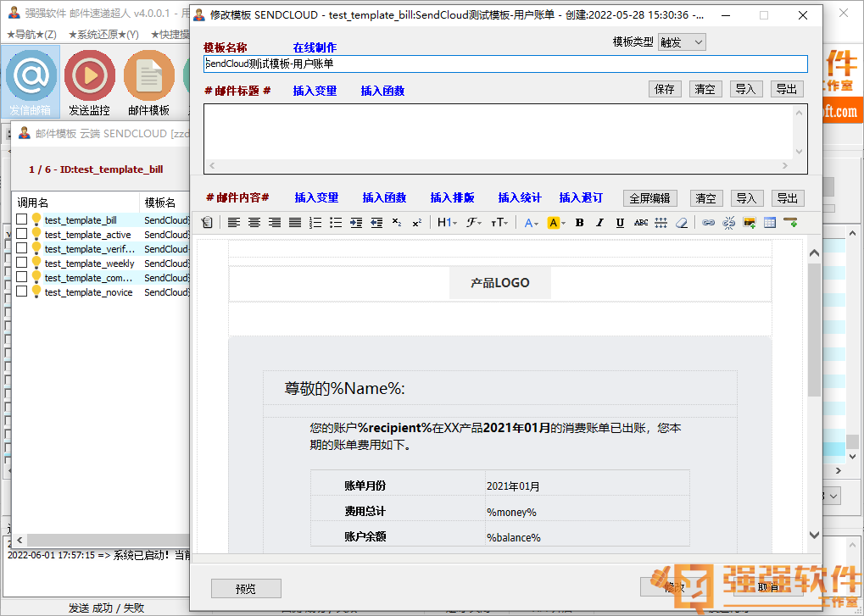The height and width of the screenshot is (616, 864).
Task: Insert numbered list in editor
Action: click(315, 222)
